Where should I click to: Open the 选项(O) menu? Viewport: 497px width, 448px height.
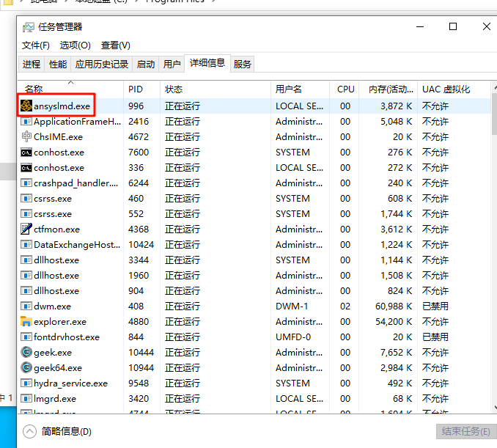[x=75, y=45]
